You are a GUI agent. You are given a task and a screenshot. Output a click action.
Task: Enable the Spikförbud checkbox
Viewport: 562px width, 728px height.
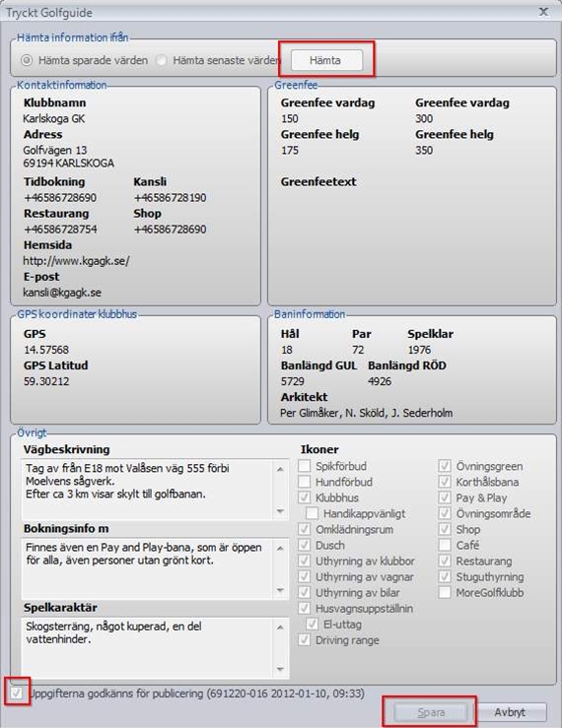click(x=305, y=466)
